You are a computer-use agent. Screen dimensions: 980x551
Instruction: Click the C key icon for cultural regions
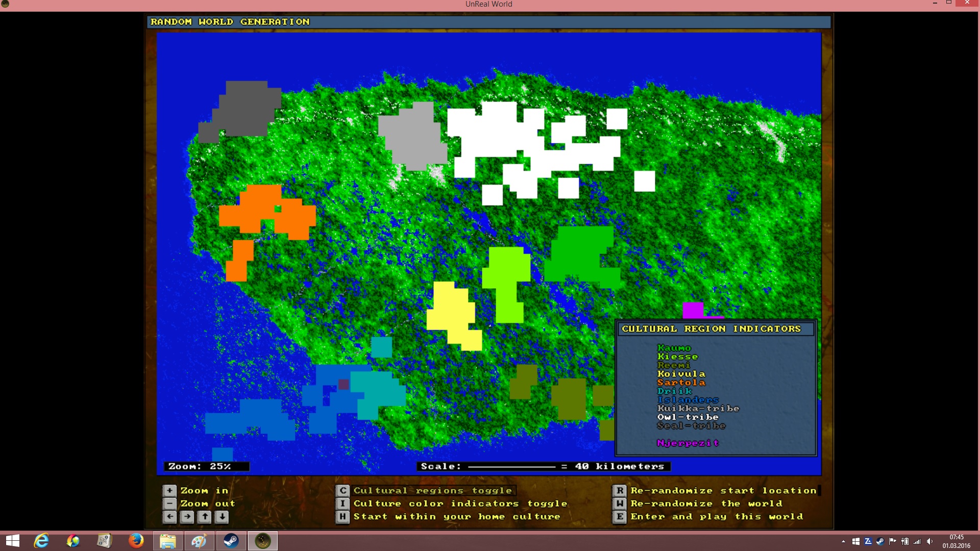click(x=342, y=491)
